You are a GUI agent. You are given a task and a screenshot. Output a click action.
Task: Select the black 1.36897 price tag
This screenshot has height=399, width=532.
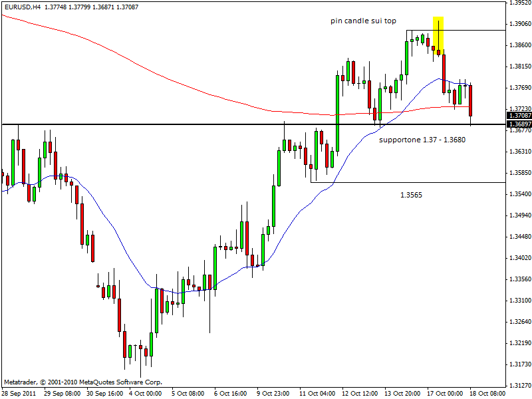(517, 124)
